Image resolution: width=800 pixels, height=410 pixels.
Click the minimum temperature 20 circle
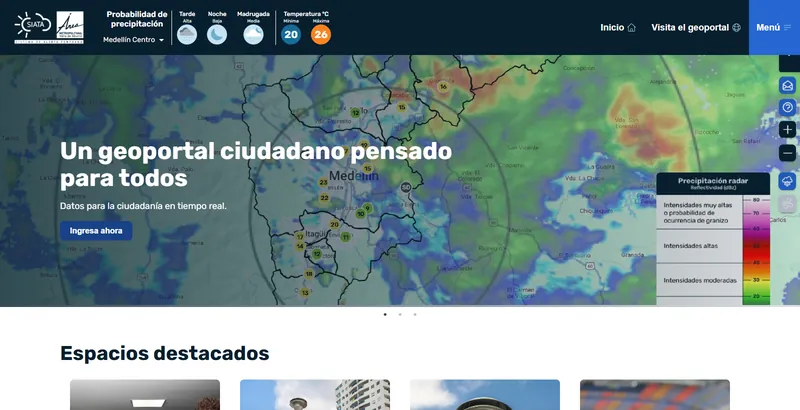(291, 35)
